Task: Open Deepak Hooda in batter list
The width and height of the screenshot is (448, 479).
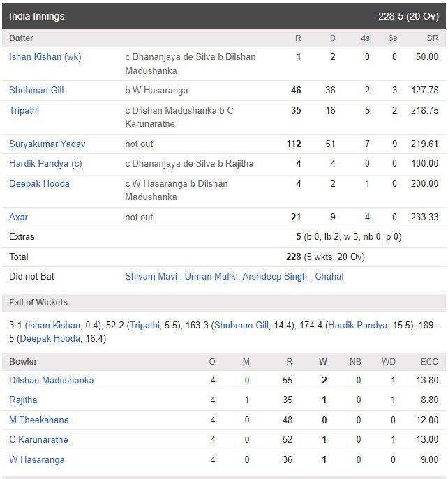Action: [x=39, y=184]
